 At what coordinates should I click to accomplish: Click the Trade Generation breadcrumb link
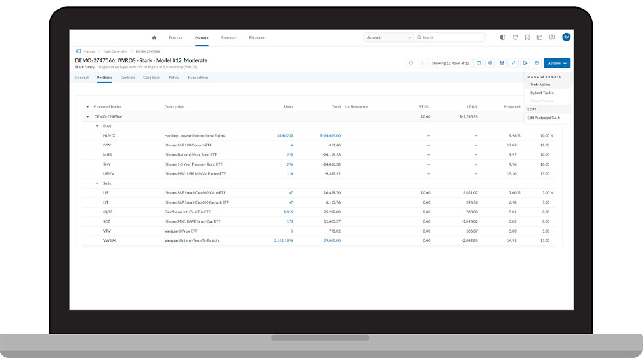point(115,51)
